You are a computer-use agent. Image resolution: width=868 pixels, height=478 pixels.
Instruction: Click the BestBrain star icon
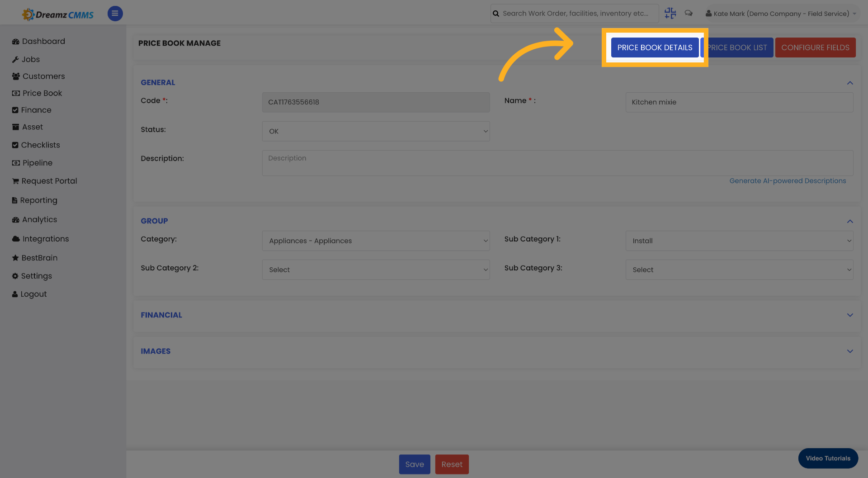pos(16,258)
